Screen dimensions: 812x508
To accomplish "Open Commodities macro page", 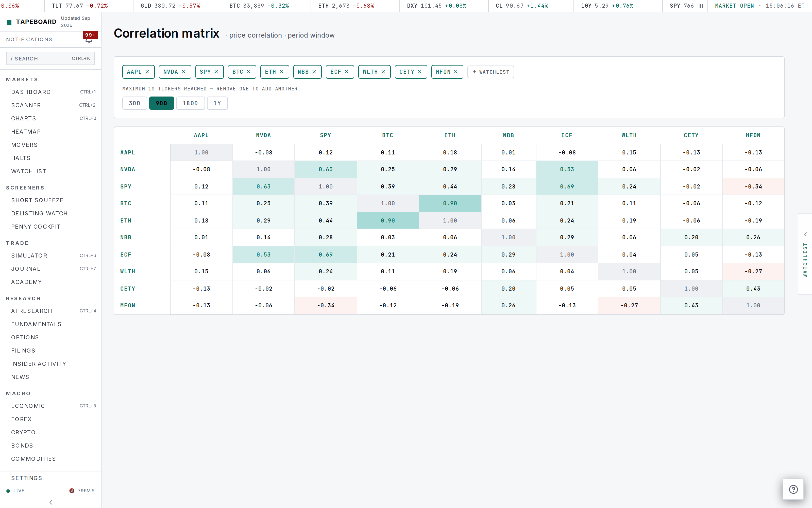I will 51,459.
